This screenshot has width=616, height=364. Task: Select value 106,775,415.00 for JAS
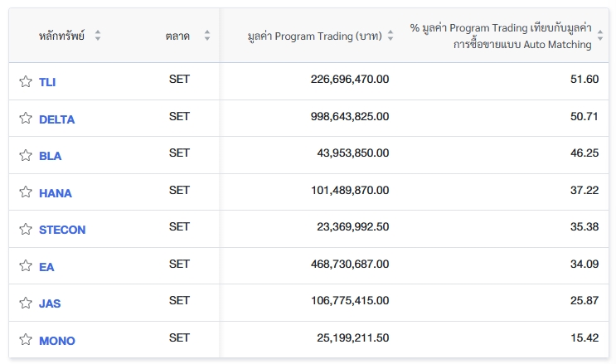click(x=350, y=301)
